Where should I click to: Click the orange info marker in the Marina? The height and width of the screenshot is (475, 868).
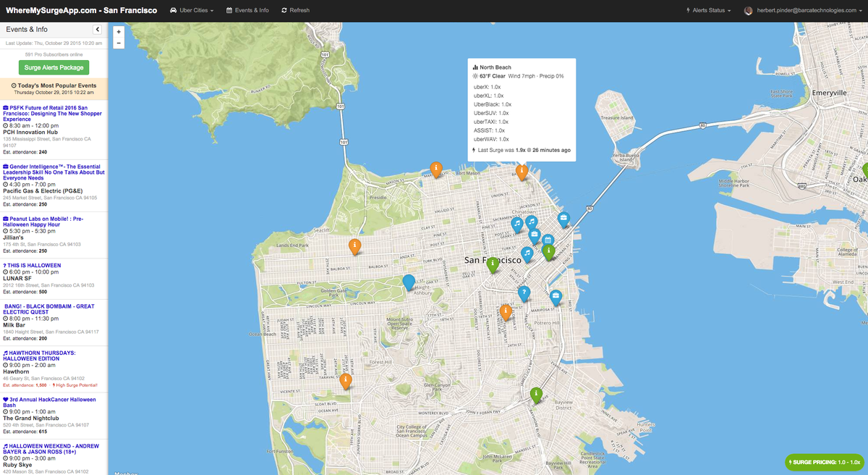click(x=436, y=169)
